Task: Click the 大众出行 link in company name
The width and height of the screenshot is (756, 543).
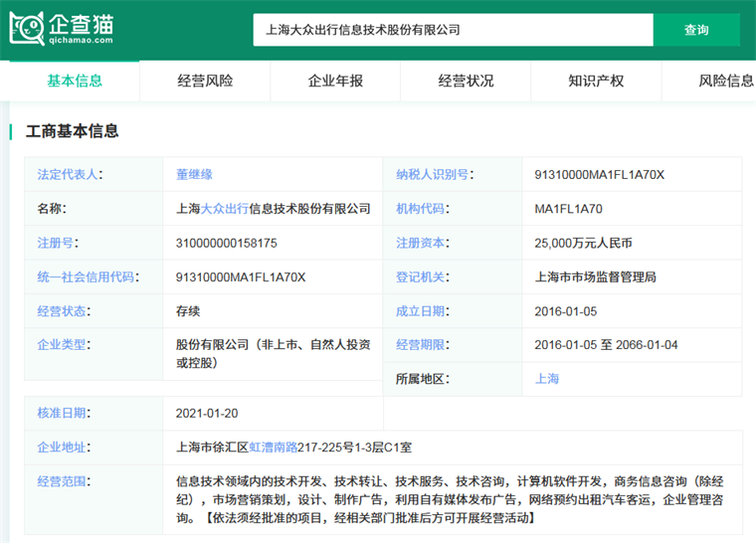Action: [x=227, y=209]
